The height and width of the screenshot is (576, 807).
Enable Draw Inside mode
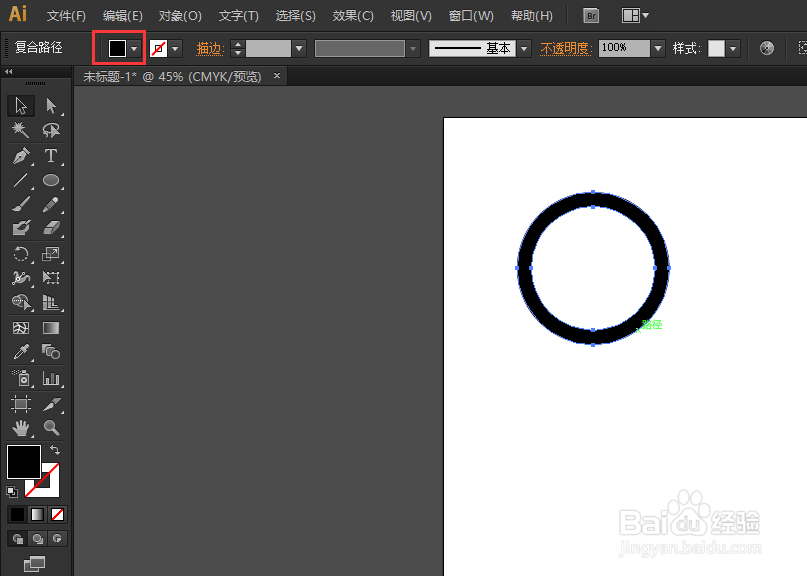pyautogui.click(x=57, y=538)
